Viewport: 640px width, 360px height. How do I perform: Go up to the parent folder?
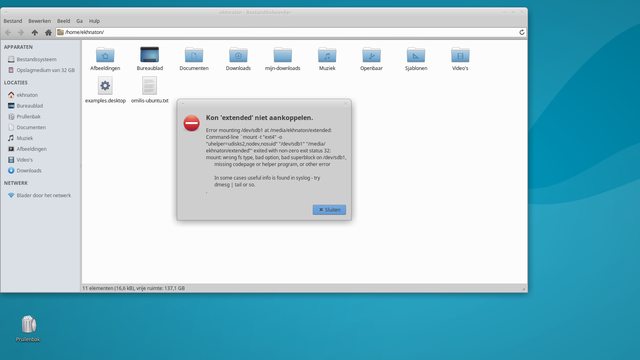(35, 32)
